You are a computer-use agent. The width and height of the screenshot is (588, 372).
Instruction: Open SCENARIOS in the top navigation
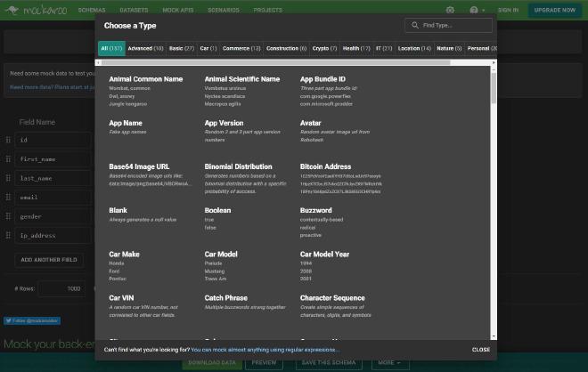[224, 10]
